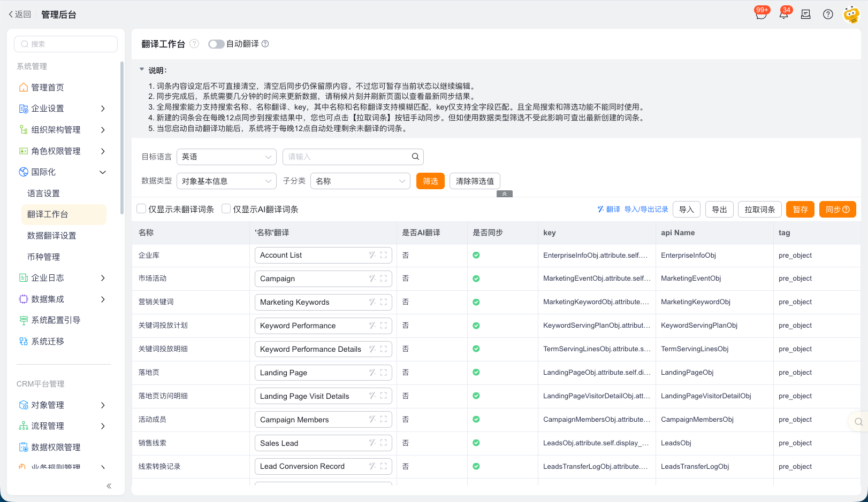Click the 清除筛选值 button
The width and height of the screenshot is (868, 502).
coord(475,181)
